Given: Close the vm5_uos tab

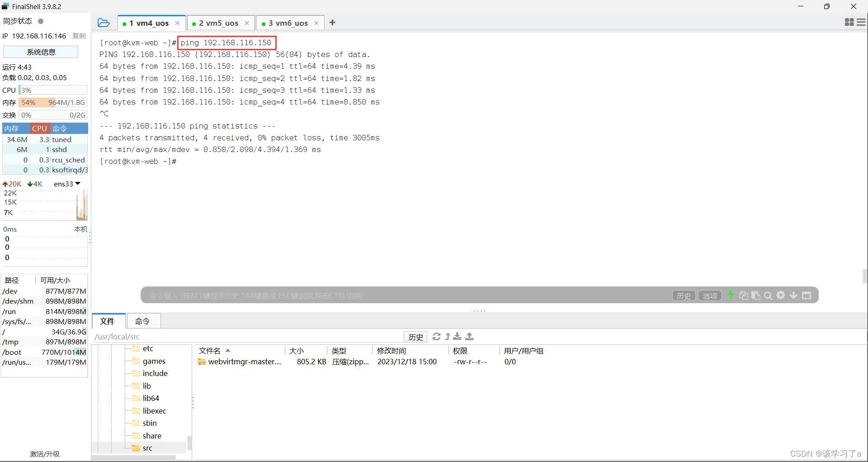Looking at the screenshot, I should coord(247,23).
